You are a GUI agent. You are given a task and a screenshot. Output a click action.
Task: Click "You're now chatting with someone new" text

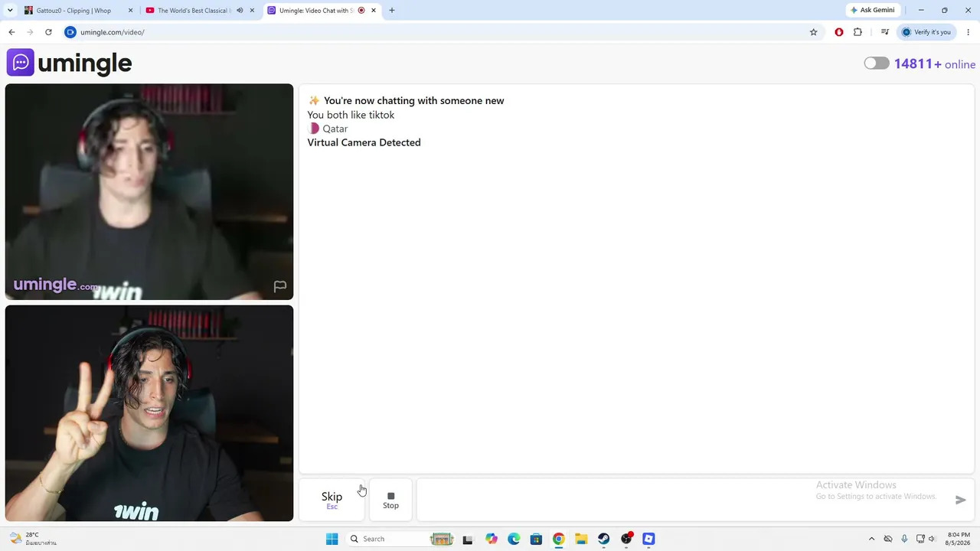pyautogui.click(x=413, y=101)
